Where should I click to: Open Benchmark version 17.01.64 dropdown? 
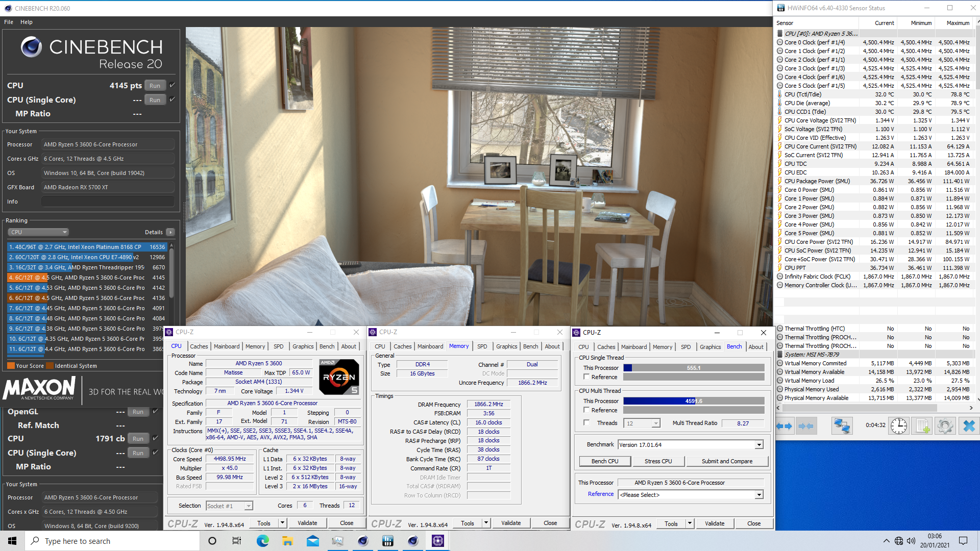(x=759, y=445)
